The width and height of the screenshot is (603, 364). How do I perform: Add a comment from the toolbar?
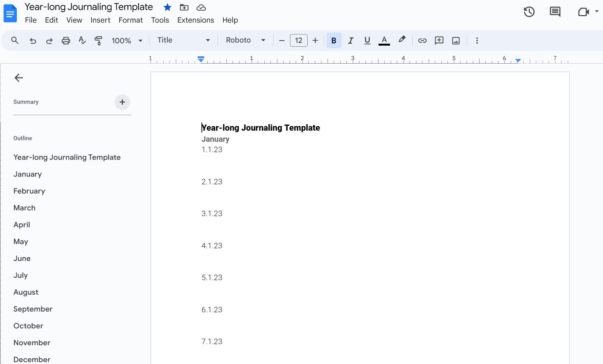pyautogui.click(x=439, y=41)
